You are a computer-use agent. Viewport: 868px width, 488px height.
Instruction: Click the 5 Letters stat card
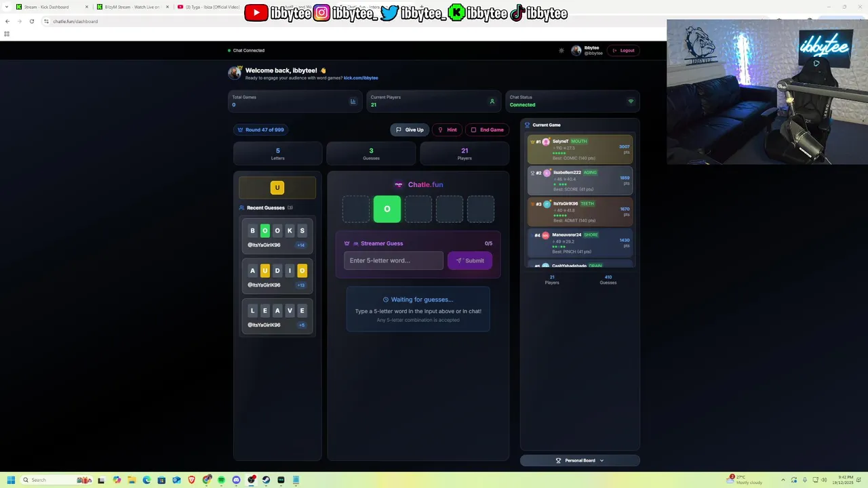277,154
